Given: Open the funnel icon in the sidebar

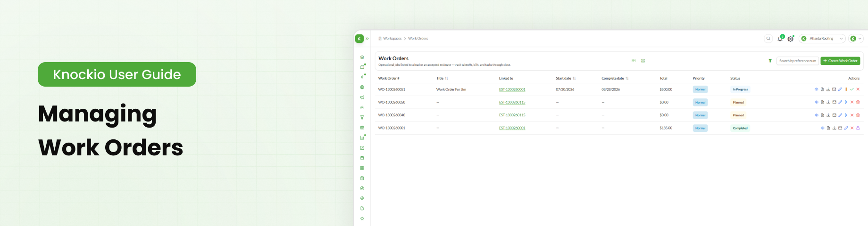Looking at the screenshot, I should [362, 118].
